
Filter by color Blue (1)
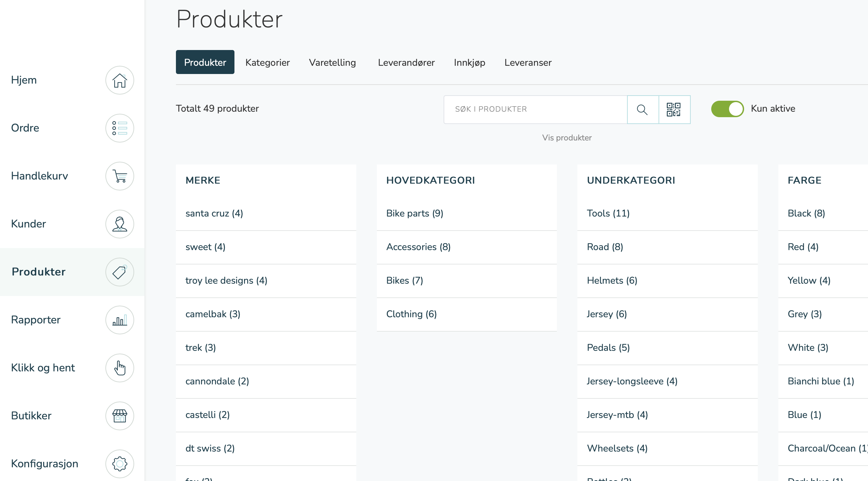[823, 415]
